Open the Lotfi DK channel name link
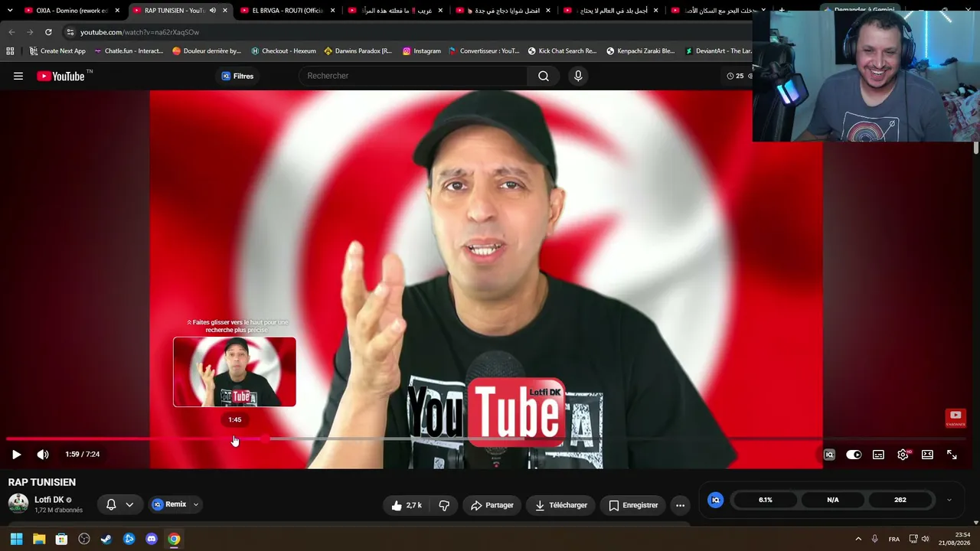Viewport: 980px width, 551px height. (49, 500)
